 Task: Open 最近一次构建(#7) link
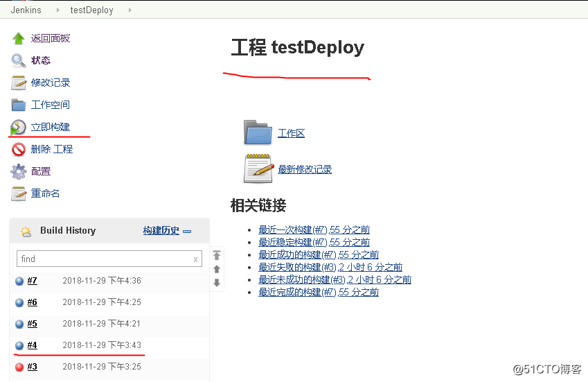pos(314,229)
